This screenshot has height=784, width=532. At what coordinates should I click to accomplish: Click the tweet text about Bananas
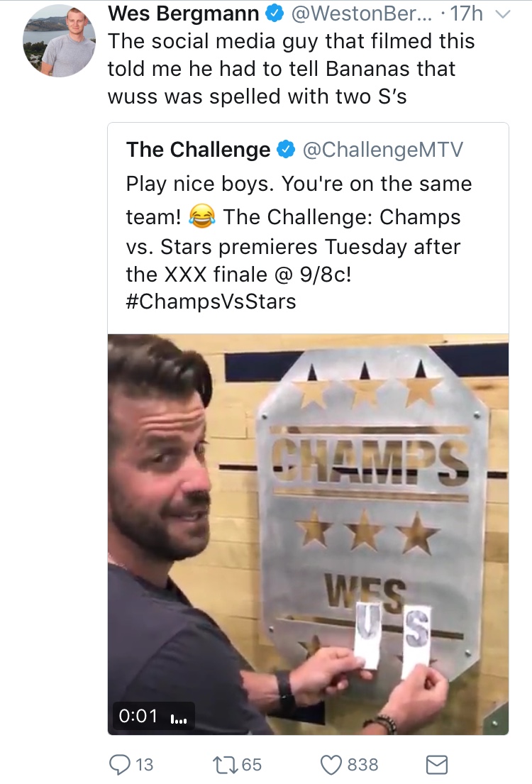click(291, 69)
